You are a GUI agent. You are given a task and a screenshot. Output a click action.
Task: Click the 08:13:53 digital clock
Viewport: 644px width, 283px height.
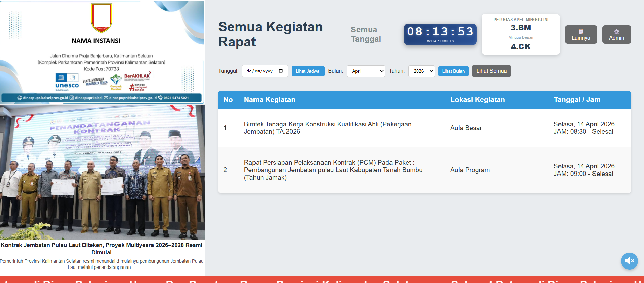[x=440, y=34]
